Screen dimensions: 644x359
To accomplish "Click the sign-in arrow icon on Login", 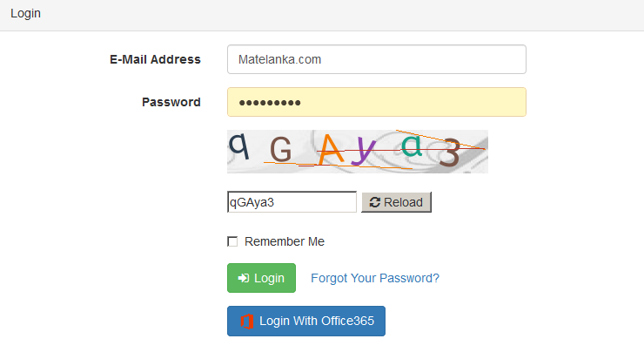I will click(244, 278).
